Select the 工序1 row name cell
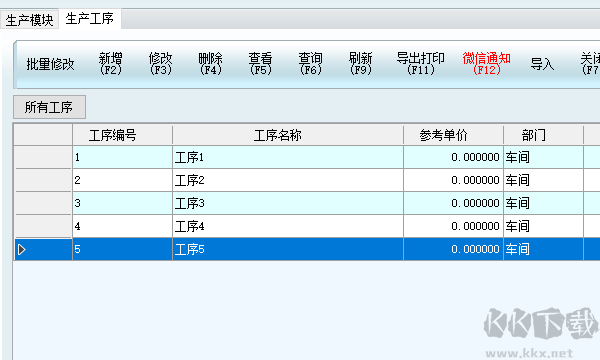The image size is (600, 360). tap(288, 157)
